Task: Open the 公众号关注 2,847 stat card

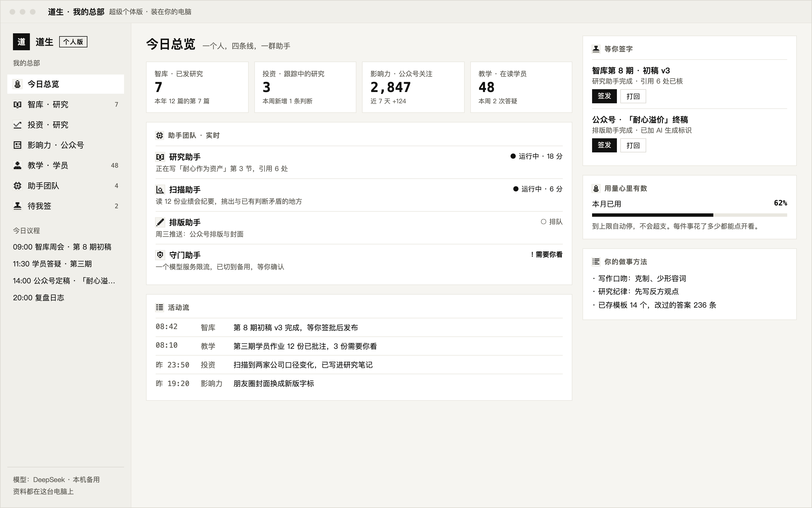Action: click(x=413, y=87)
